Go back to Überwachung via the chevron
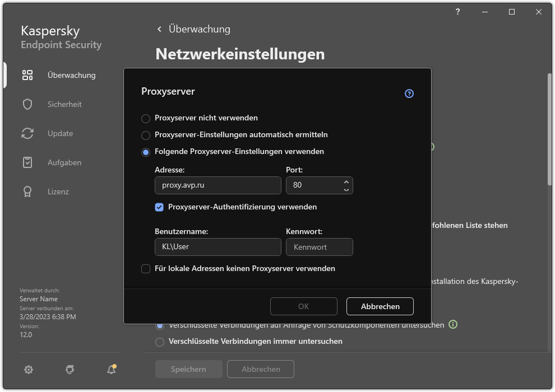555x392 pixels. (159, 29)
